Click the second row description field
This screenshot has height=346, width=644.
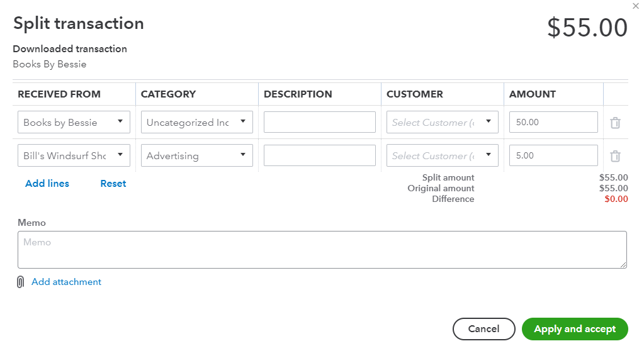[320, 155]
